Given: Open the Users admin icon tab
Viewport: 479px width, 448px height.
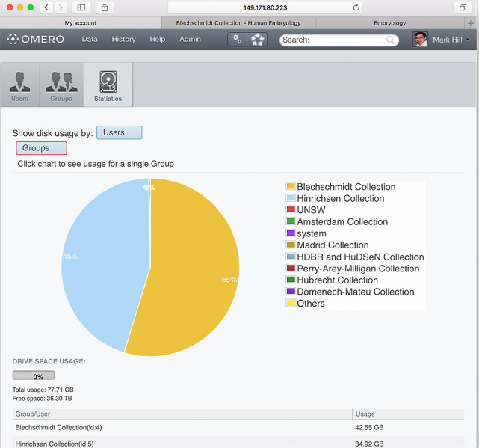Looking at the screenshot, I should pos(19,85).
